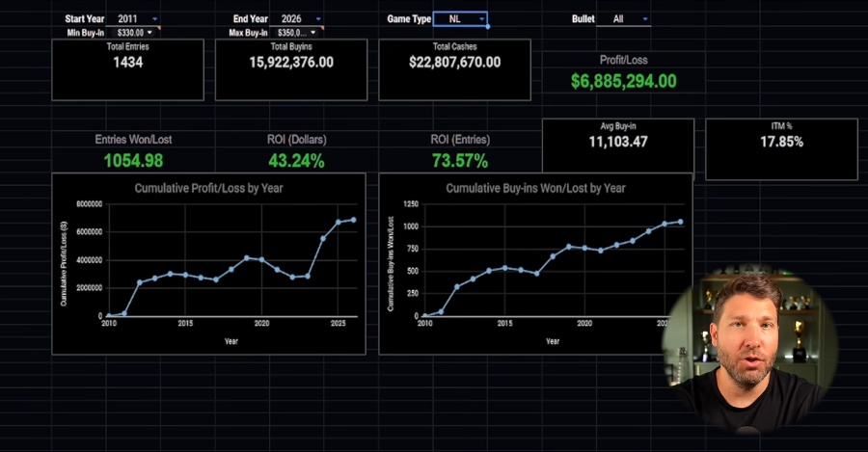Click the Max Buy-in label
This screenshot has width=868, height=452.
point(248,33)
